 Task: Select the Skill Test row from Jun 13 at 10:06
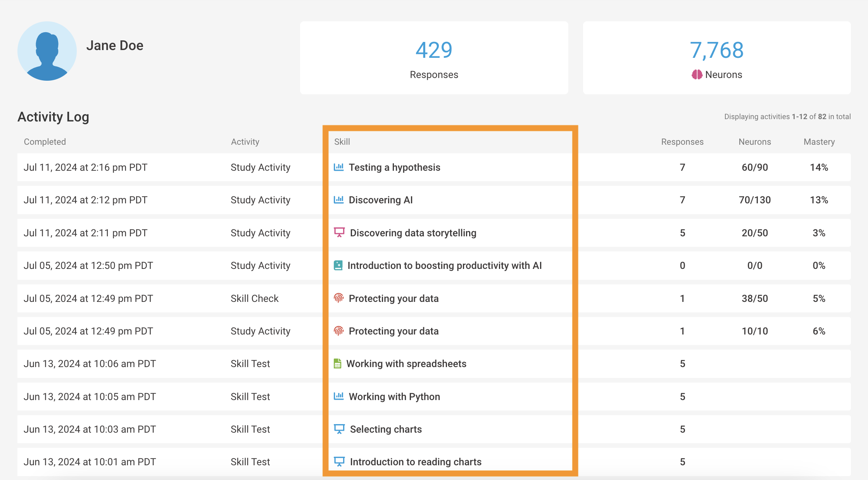coord(250,364)
